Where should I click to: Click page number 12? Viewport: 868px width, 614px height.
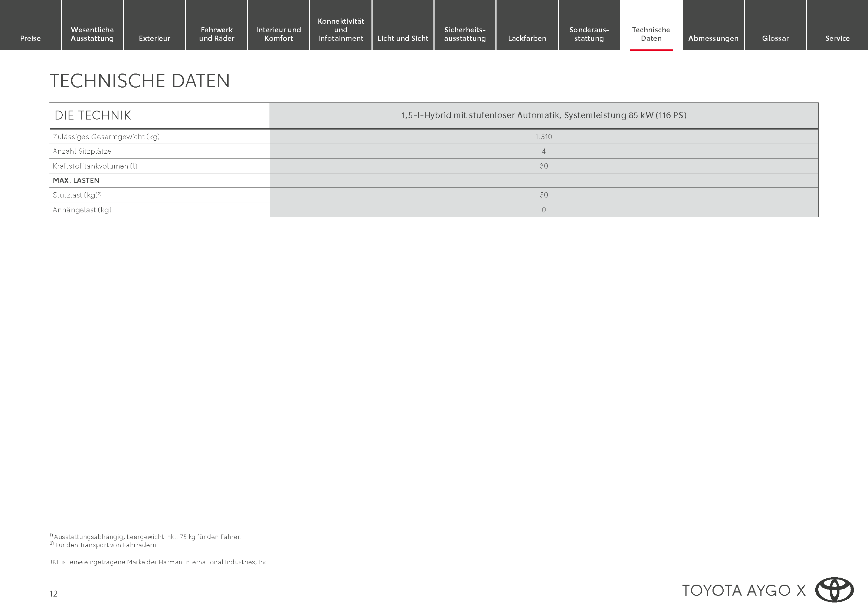[x=53, y=594]
